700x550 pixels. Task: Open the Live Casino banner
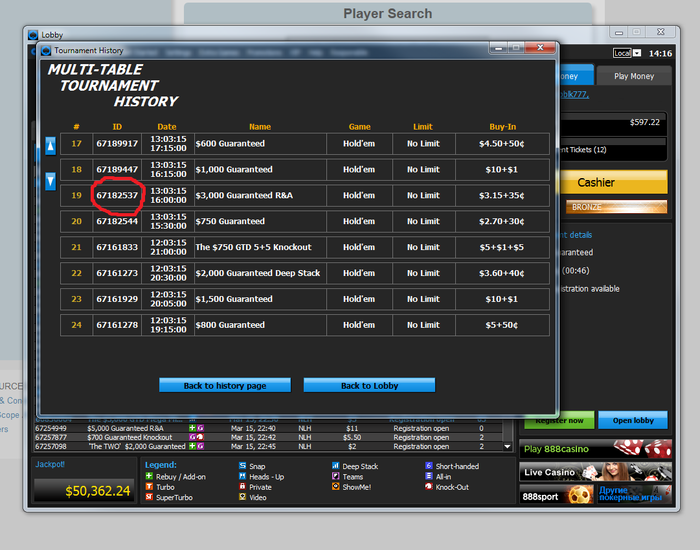[595, 472]
